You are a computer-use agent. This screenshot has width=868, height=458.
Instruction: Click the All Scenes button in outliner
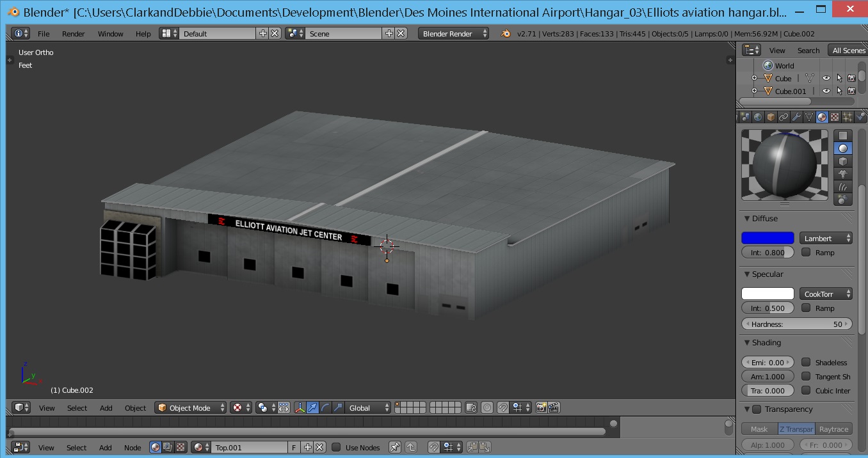tap(848, 50)
